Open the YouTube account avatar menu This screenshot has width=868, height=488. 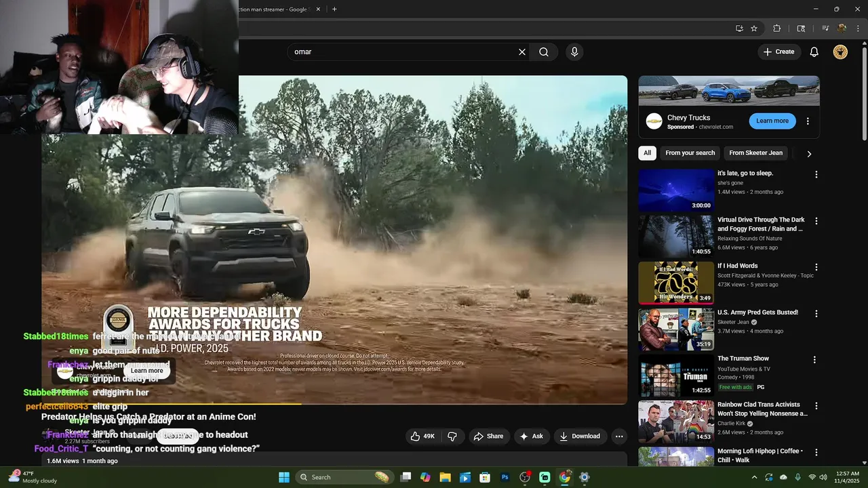tap(840, 52)
